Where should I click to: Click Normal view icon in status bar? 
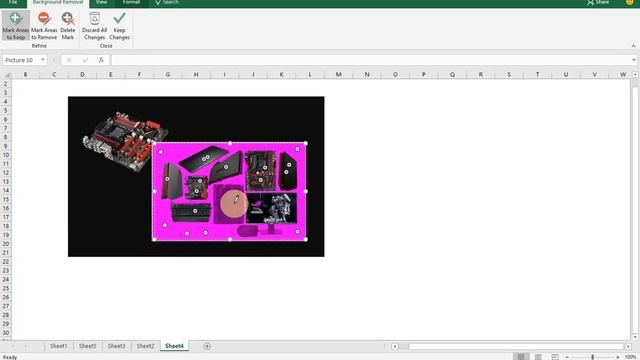point(521,357)
